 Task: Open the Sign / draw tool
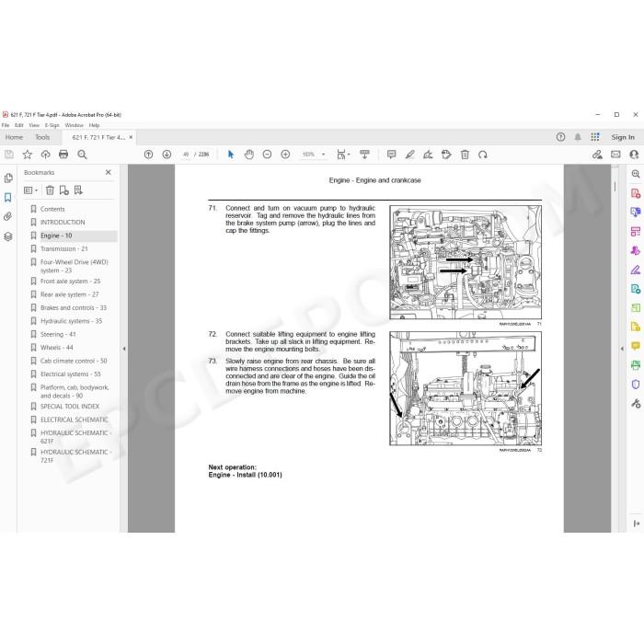[x=428, y=155]
